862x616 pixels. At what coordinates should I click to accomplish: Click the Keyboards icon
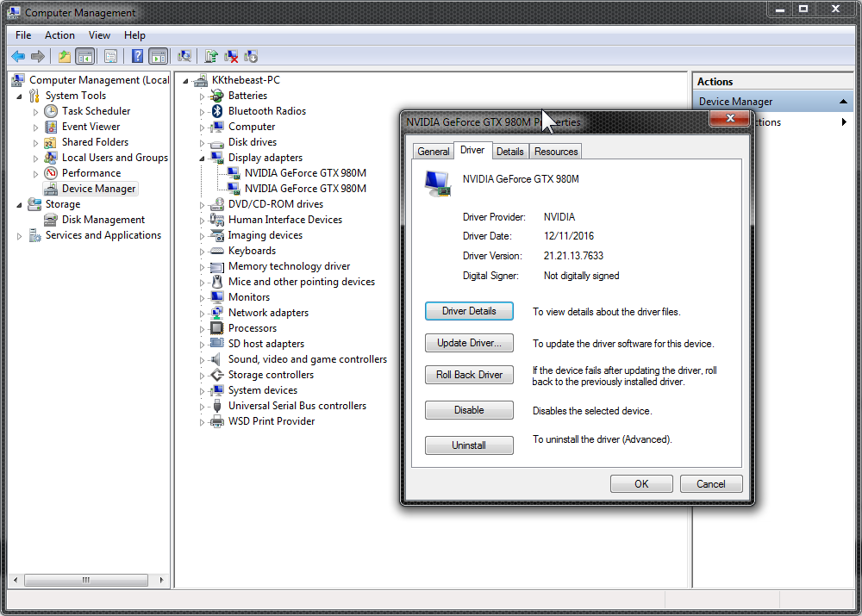(217, 251)
